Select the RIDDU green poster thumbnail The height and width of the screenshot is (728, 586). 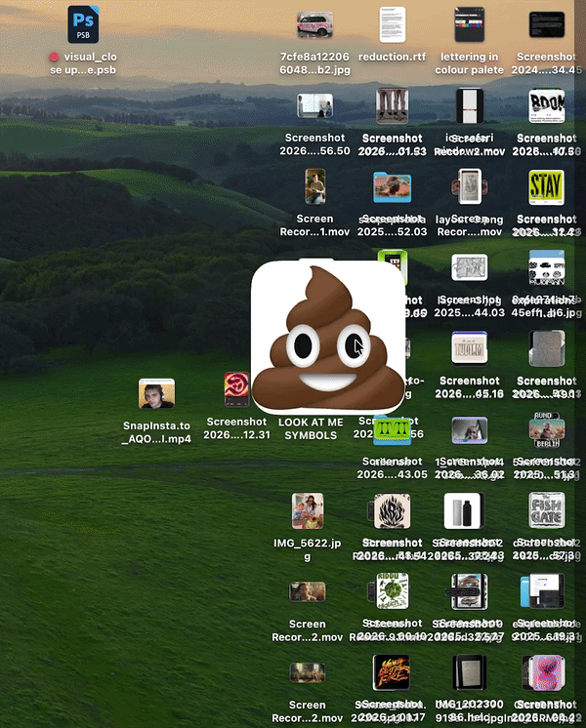tap(393, 591)
